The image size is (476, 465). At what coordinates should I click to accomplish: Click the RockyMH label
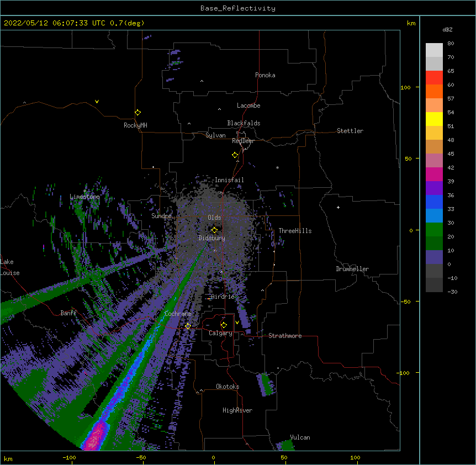click(135, 125)
